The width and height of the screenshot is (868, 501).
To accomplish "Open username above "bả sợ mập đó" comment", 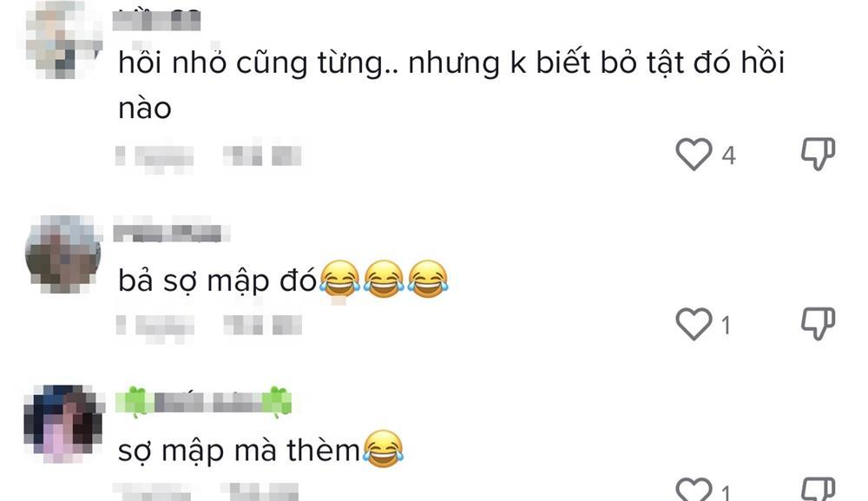I will pos(172,232).
